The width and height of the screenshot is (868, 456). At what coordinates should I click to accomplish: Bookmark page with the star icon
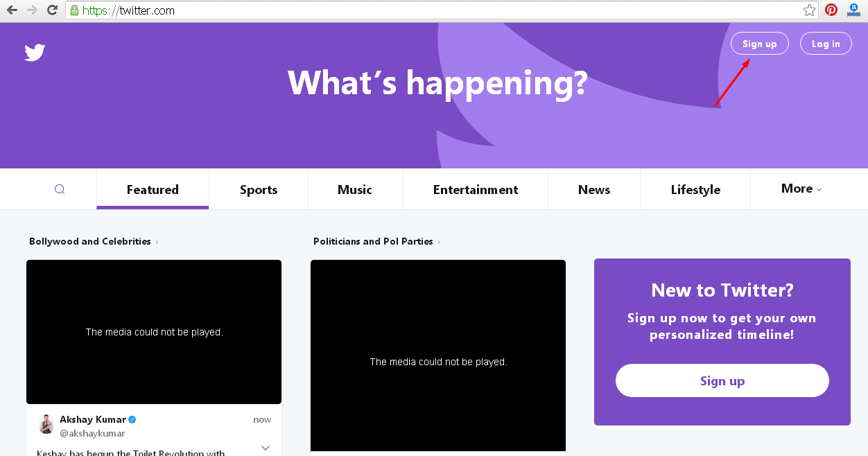click(x=810, y=10)
